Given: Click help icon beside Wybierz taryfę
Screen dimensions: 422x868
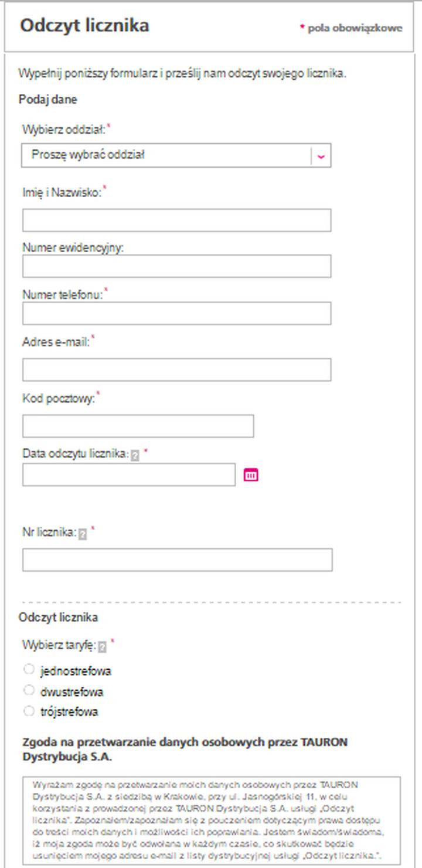Looking at the screenshot, I should coord(102,647).
